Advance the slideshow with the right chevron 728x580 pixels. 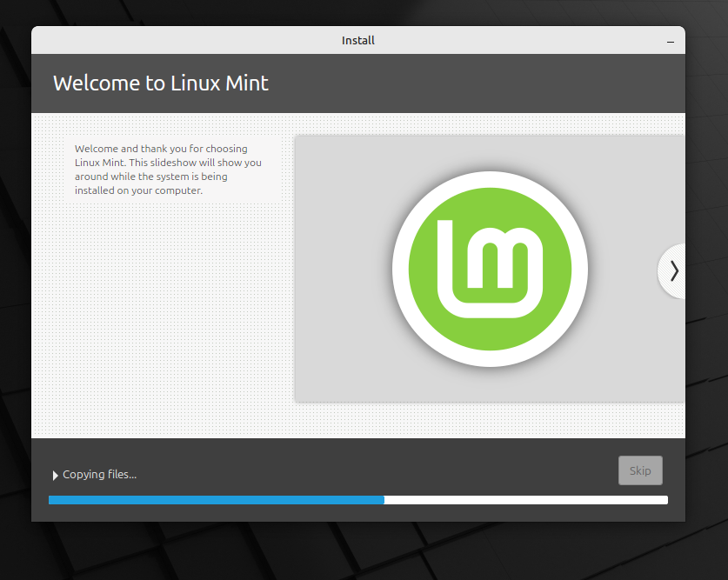pyautogui.click(x=672, y=271)
